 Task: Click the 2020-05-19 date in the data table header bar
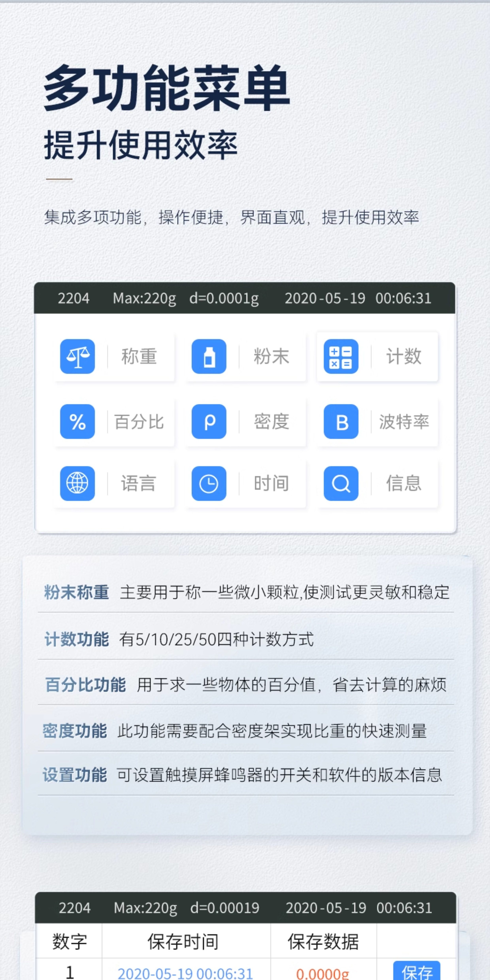(326, 908)
